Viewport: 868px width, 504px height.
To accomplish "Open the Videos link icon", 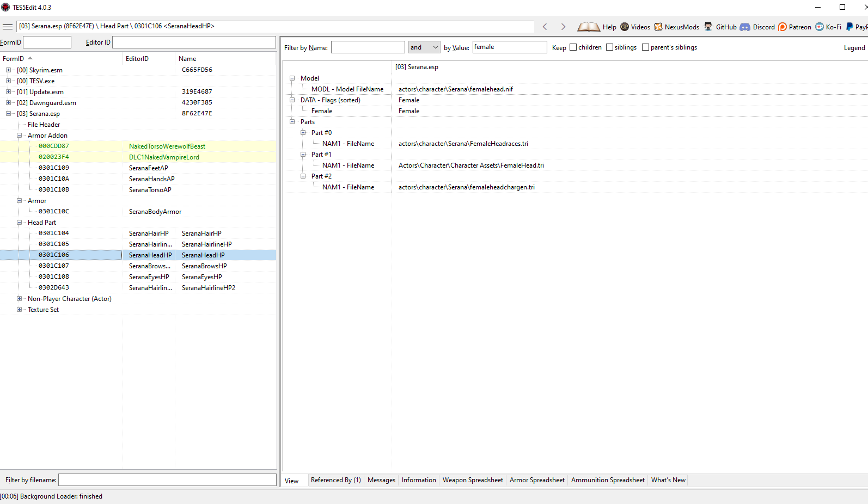I will 625,27.
